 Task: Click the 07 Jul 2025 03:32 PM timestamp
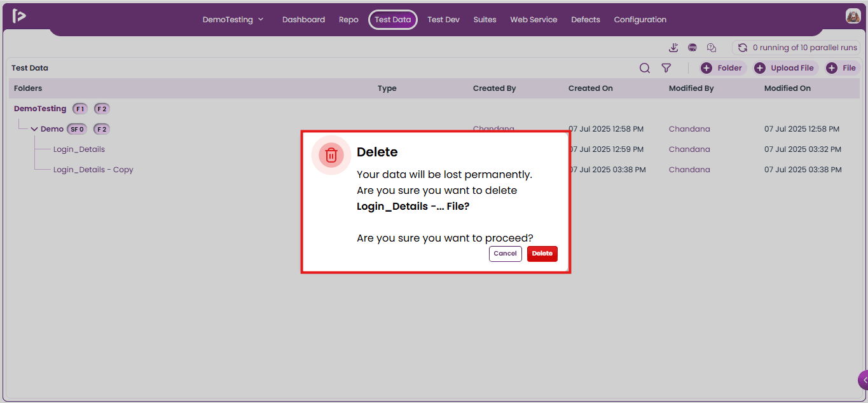tap(803, 149)
